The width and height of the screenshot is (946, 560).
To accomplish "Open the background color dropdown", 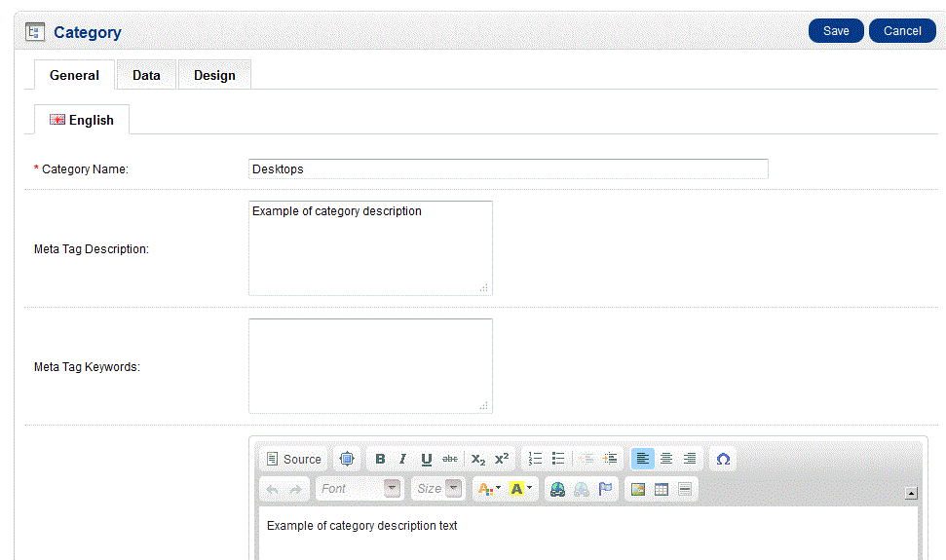I will 521,489.
